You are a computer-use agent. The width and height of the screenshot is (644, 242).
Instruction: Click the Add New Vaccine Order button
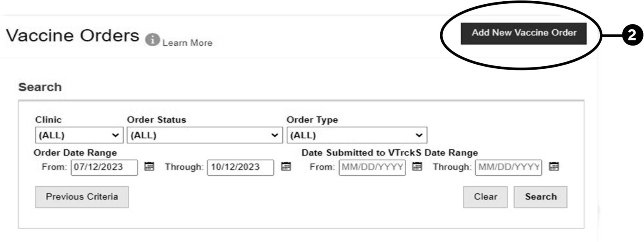524,33
